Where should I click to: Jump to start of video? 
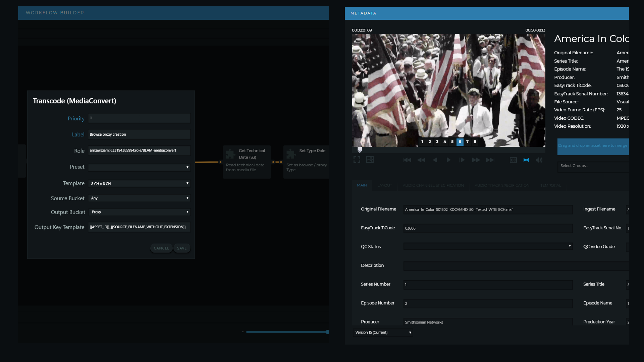407,160
